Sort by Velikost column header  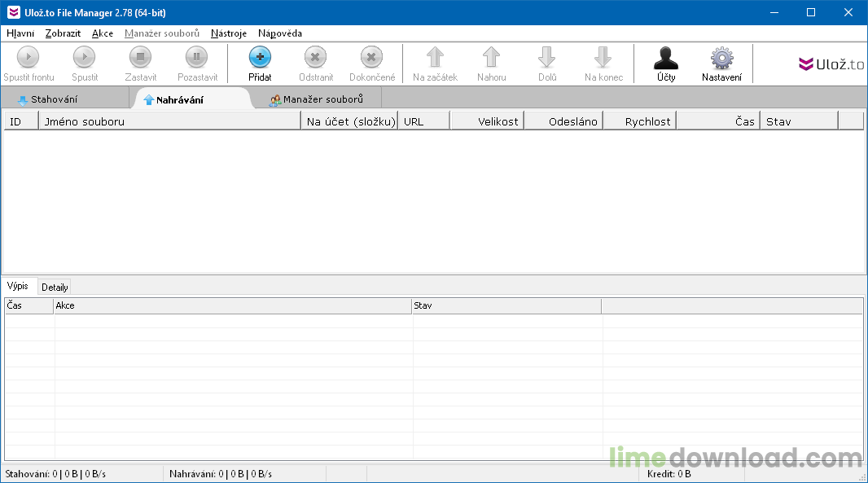[487, 121]
